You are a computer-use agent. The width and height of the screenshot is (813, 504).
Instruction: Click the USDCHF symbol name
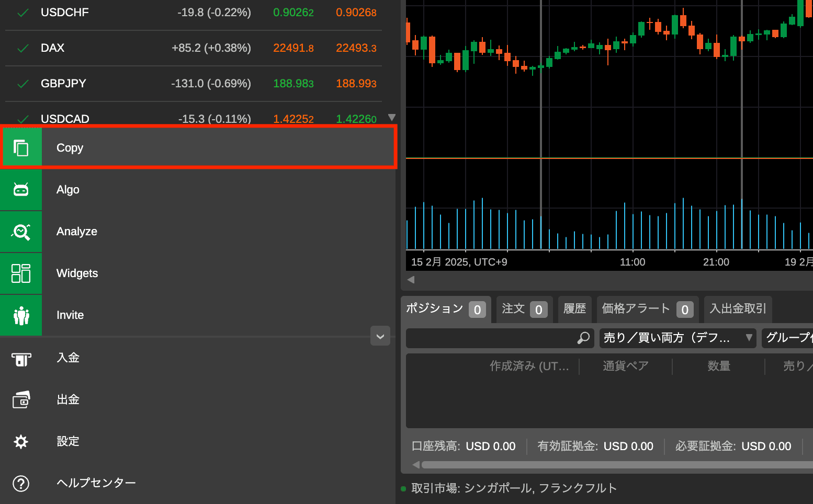[65, 13]
